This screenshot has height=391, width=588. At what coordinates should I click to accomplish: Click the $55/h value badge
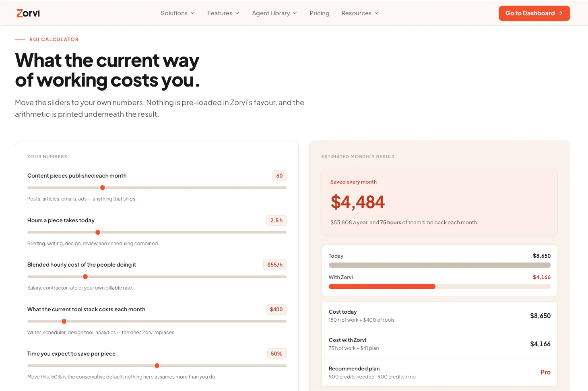[275, 265]
